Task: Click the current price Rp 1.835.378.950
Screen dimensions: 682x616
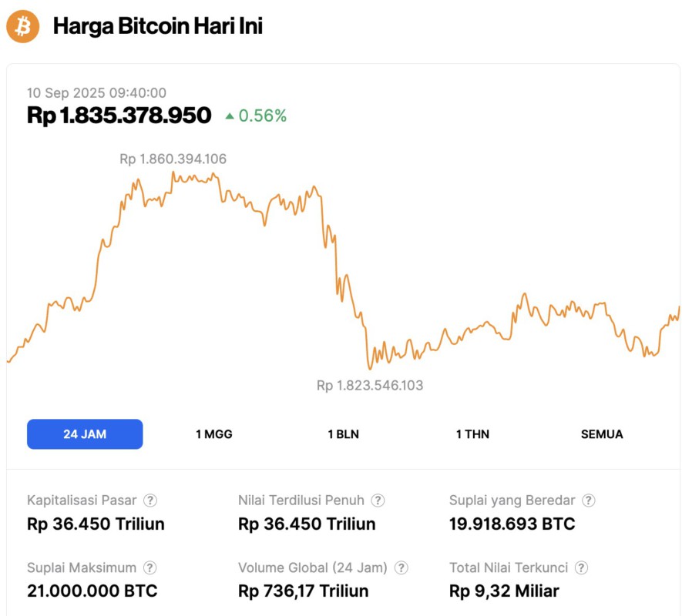Action: (117, 115)
